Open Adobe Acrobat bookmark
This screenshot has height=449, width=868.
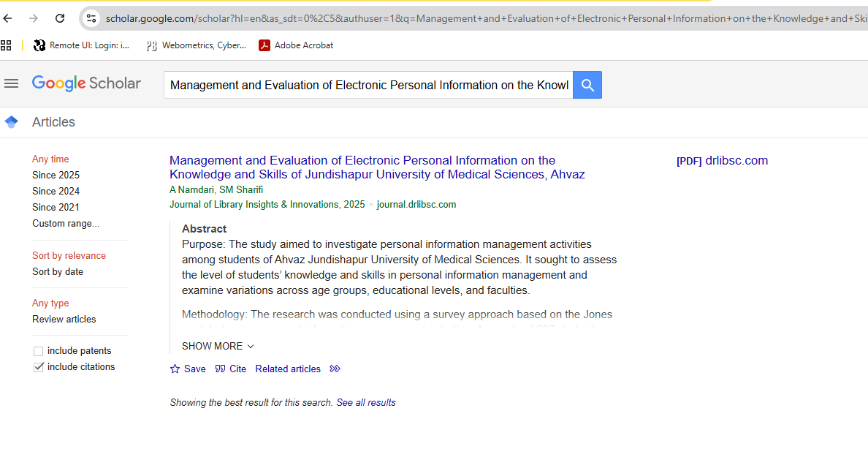pyautogui.click(x=296, y=45)
